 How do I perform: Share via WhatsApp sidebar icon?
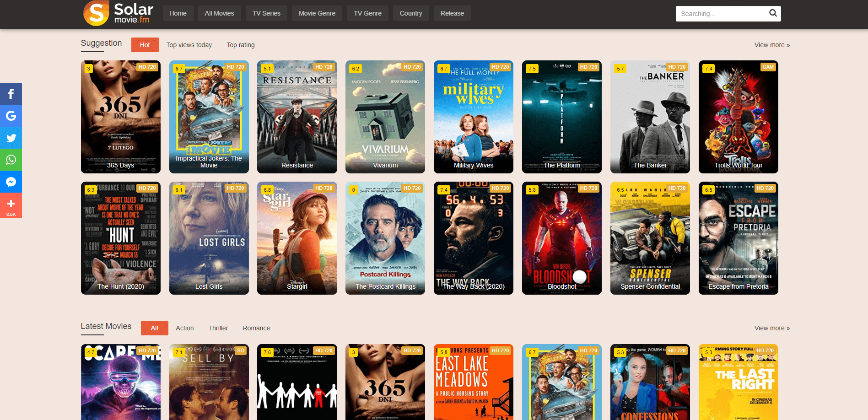(x=11, y=160)
